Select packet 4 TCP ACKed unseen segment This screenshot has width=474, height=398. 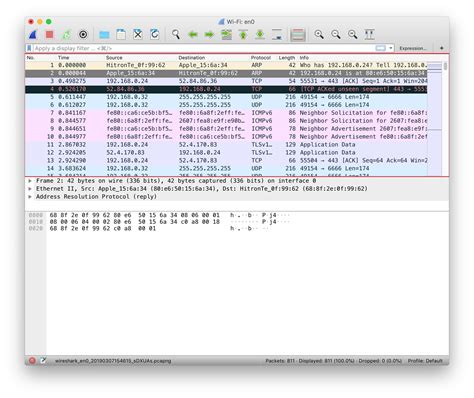(226, 89)
